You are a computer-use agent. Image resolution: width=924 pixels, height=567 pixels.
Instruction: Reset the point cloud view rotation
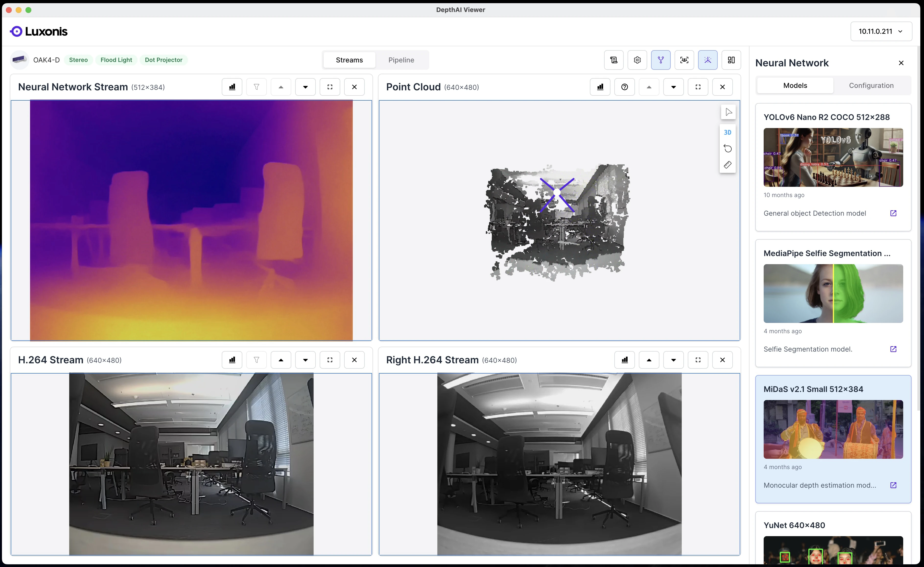[x=727, y=149]
